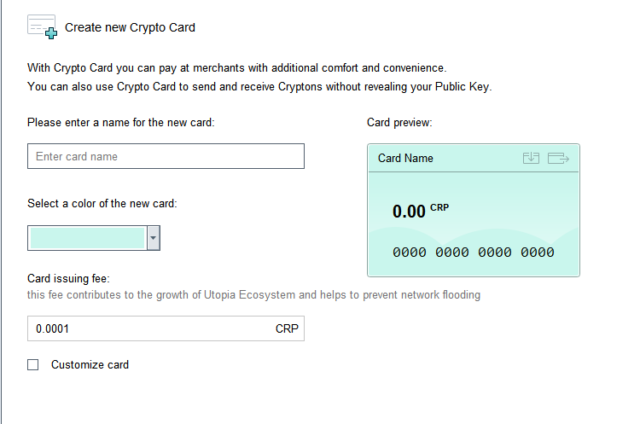The image size is (640, 424).
Task: Click the 'Customize card' label text
Action: click(90, 365)
